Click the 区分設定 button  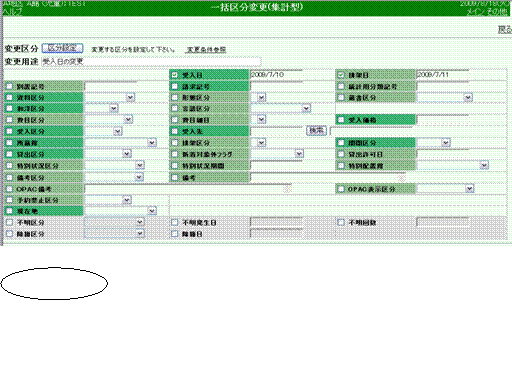coord(62,48)
